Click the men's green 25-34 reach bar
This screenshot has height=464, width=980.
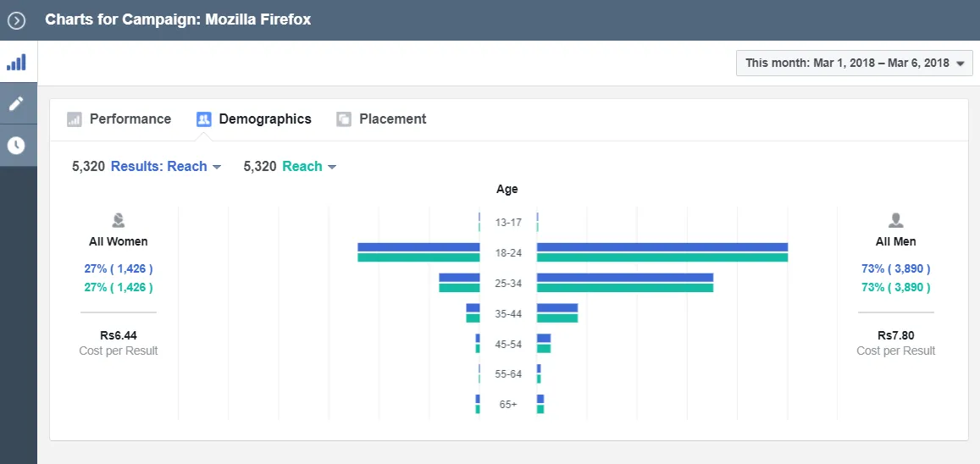tap(625, 288)
